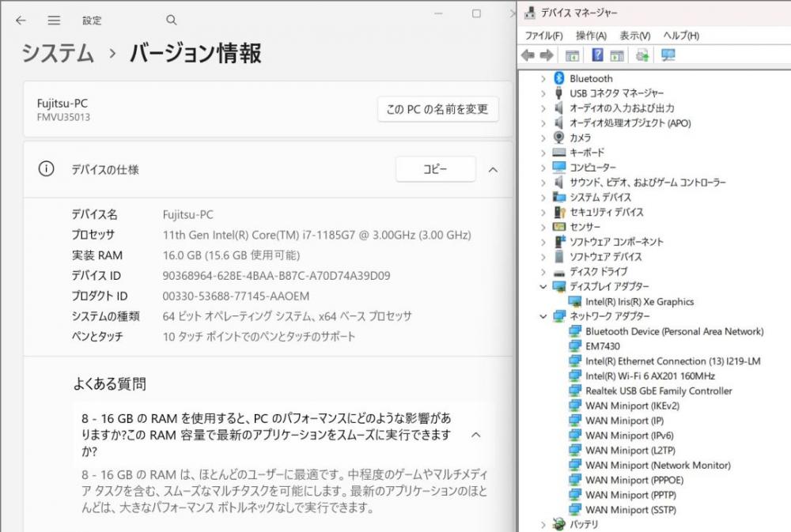Screen dimensions: 791x532
Task: Click the computer monitor toolbar icon
Action: click(x=668, y=55)
